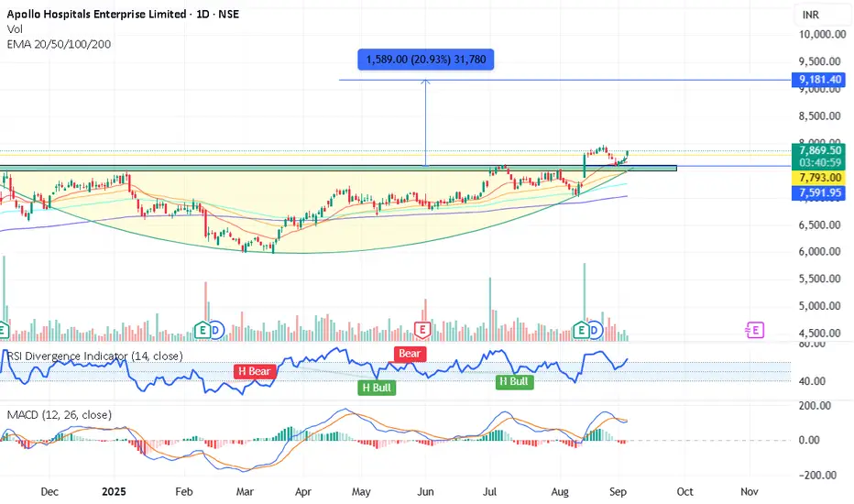Click the 9,181.40 price line label
Viewport: 854px width, 504px height.
pos(818,80)
